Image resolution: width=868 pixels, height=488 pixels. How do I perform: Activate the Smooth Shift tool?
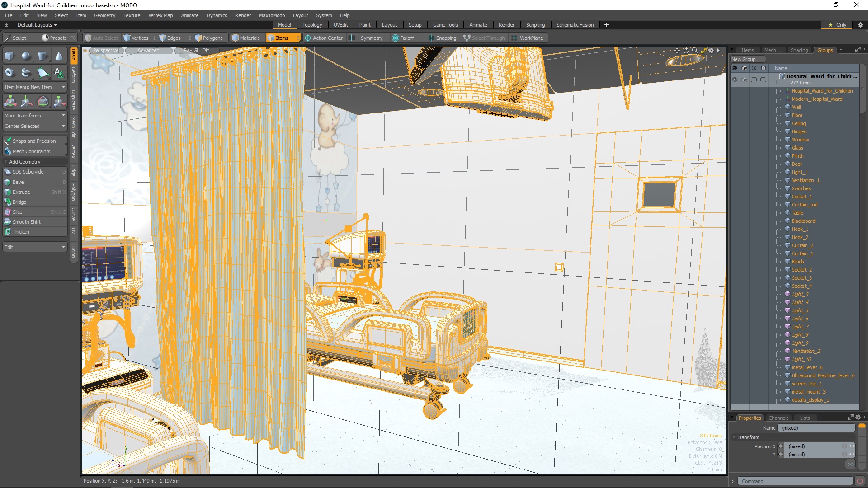coord(35,222)
